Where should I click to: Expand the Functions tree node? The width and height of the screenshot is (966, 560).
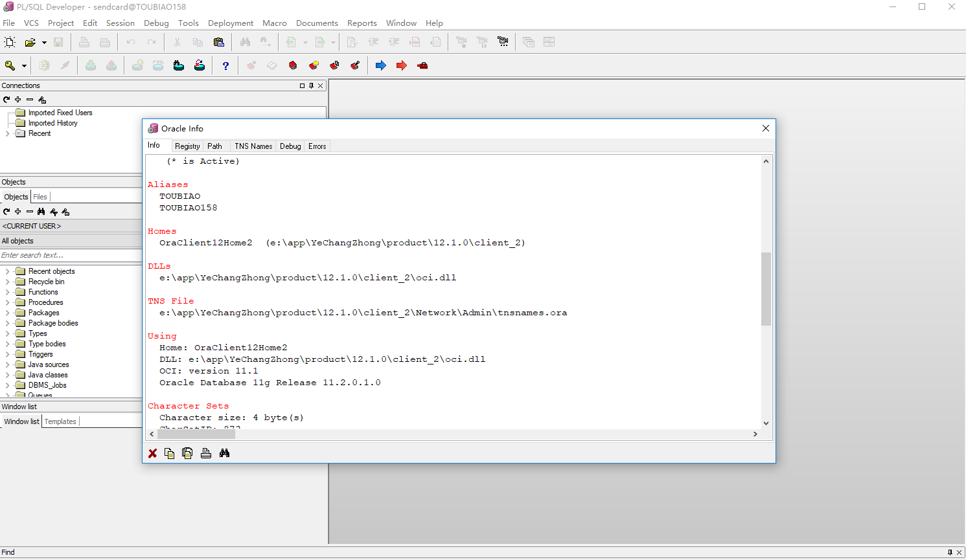click(7, 292)
